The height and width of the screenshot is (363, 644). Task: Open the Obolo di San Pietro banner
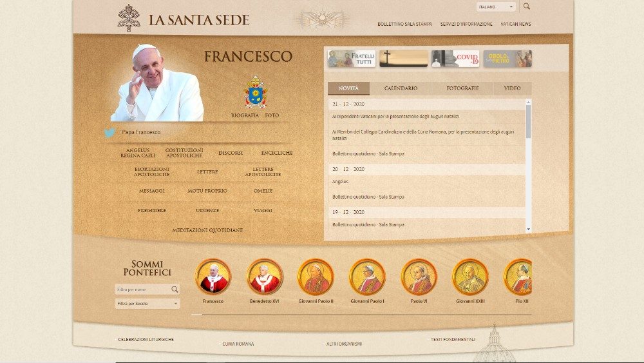[x=507, y=59]
